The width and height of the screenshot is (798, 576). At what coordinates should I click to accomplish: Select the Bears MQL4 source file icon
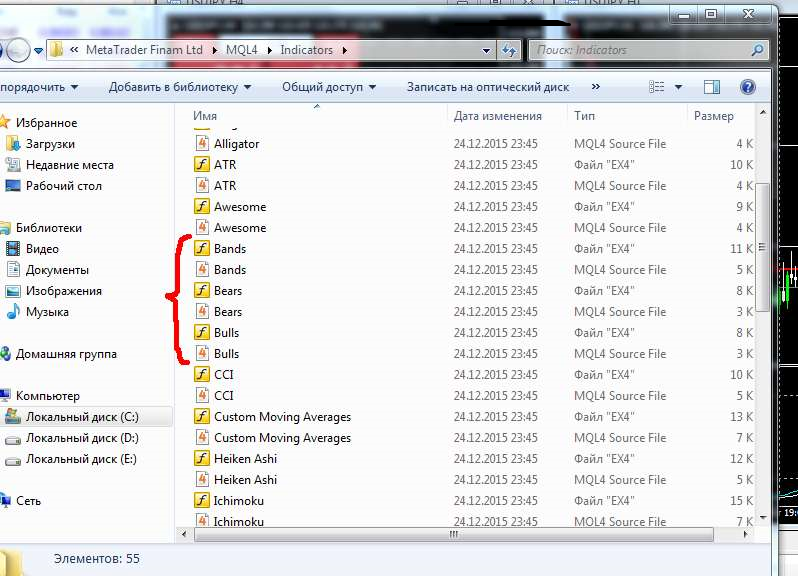[x=202, y=311]
